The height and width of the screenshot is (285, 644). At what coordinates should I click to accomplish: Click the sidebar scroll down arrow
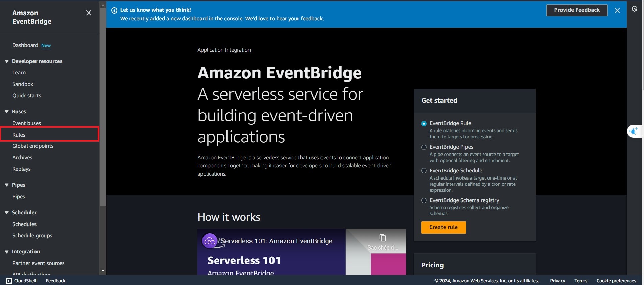pos(103,271)
